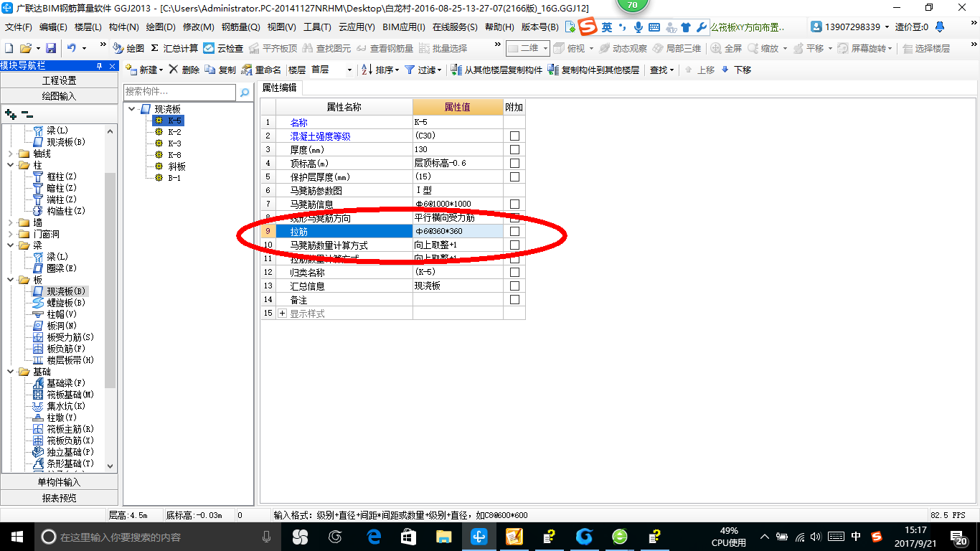Open the 工具(T) menu
980x551 pixels.
pos(317,27)
